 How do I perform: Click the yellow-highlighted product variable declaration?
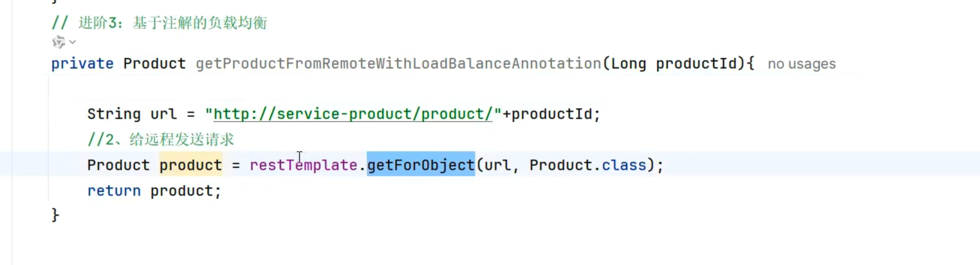tap(191, 165)
